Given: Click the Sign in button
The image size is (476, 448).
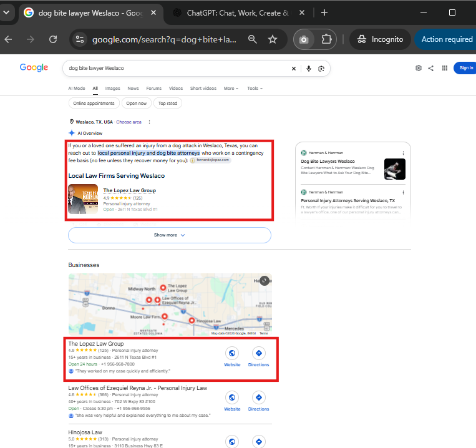Looking at the screenshot, I should tap(465, 68).
